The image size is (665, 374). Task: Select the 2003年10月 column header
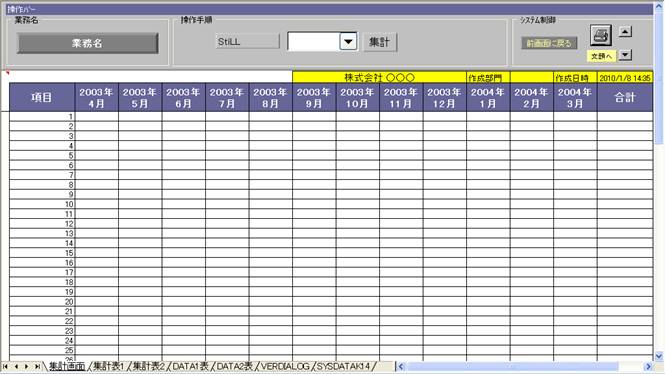[358, 98]
